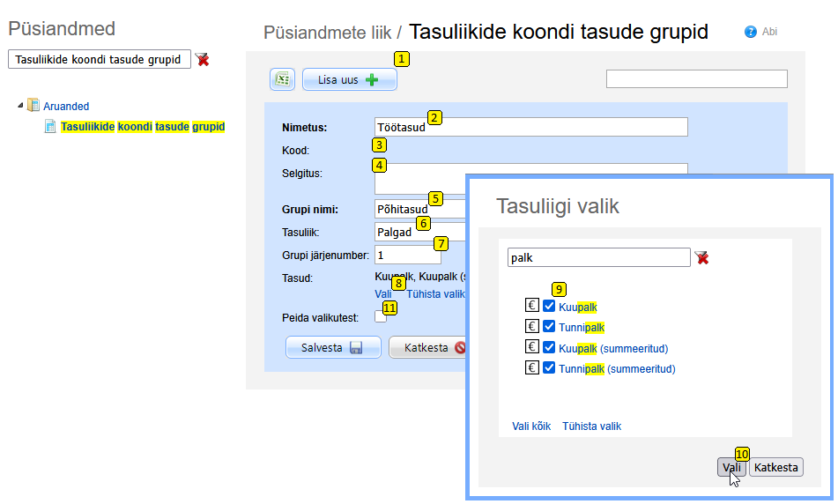Select Tasuliikide koondi tasude grupid tree item
838x504 pixels.
point(143,127)
